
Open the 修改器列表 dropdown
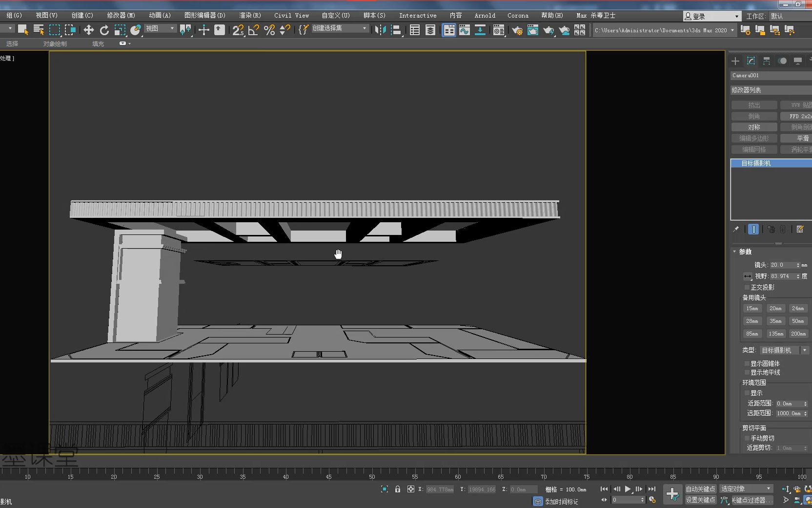click(770, 89)
